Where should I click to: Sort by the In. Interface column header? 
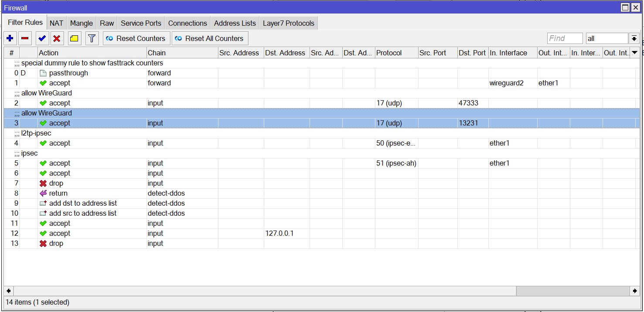513,53
